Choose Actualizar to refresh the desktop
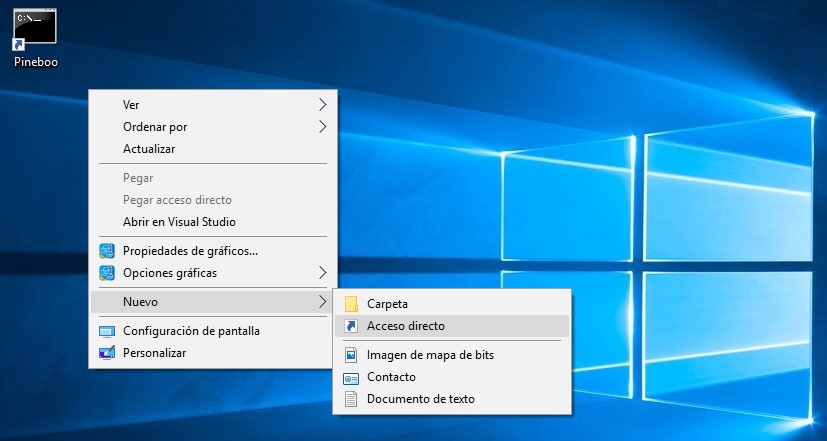 click(213, 149)
